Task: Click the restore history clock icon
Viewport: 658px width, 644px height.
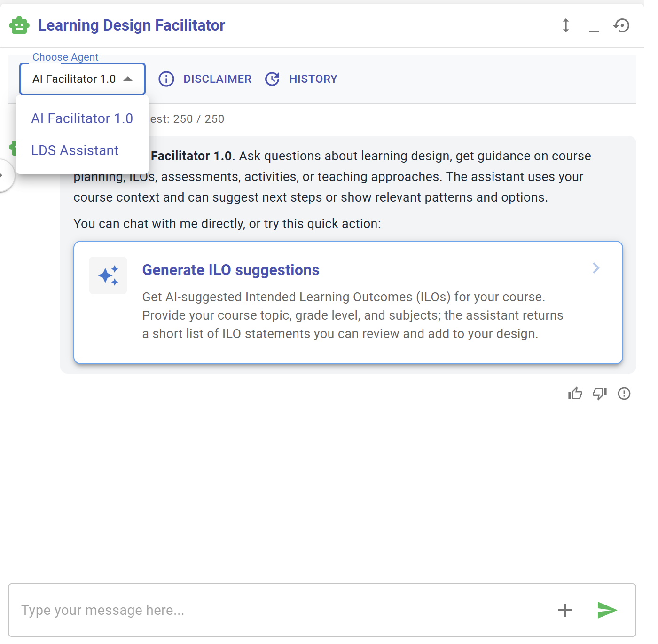Action: [622, 25]
